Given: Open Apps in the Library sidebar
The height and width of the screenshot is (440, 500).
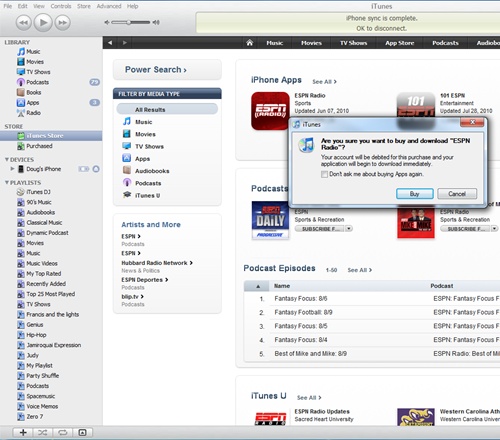Looking at the screenshot, I should [x=33, y=103].
